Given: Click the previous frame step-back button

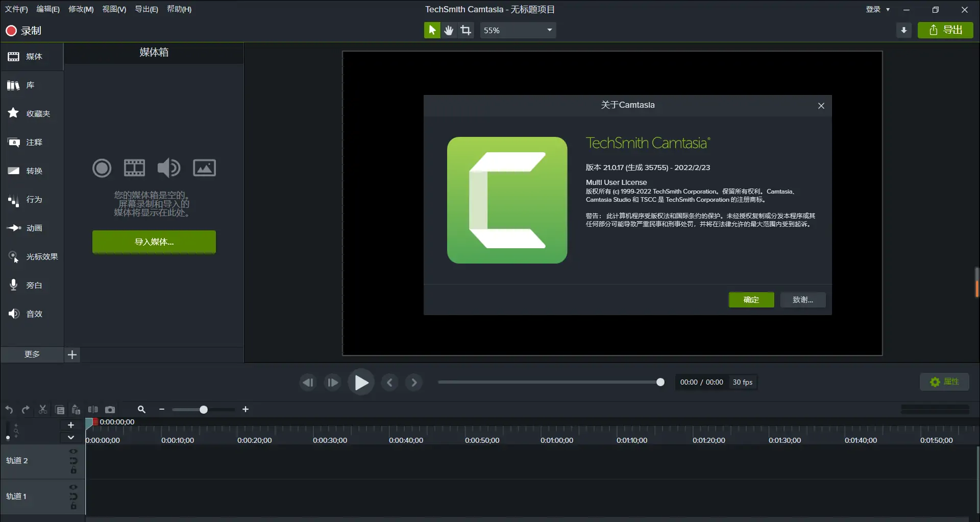Looking at the screenshot, I should click(x=308, y=382).
